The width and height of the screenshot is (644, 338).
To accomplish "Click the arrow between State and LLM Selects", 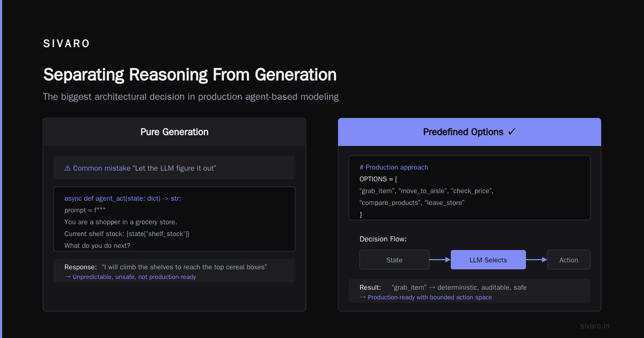I will 440,260.
